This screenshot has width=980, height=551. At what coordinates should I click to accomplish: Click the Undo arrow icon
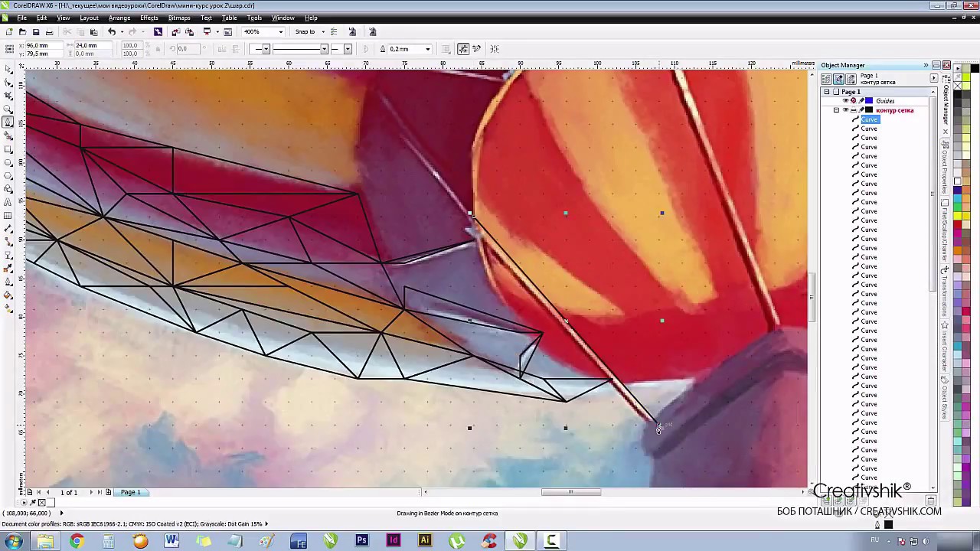coord(112,32)
